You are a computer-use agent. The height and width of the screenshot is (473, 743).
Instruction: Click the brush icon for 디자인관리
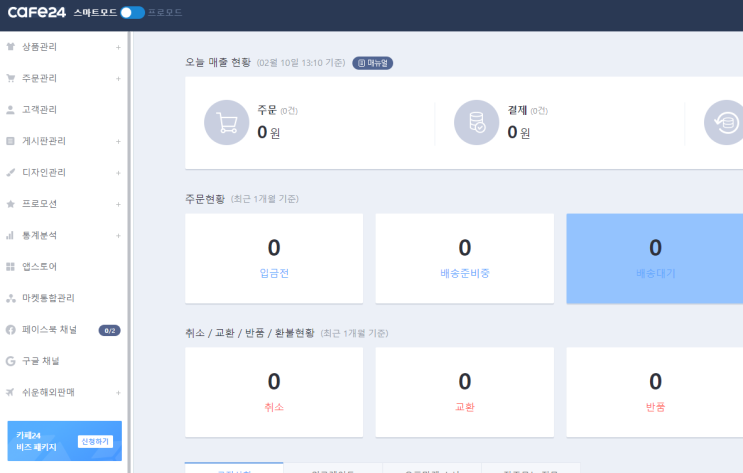point(10,173)
